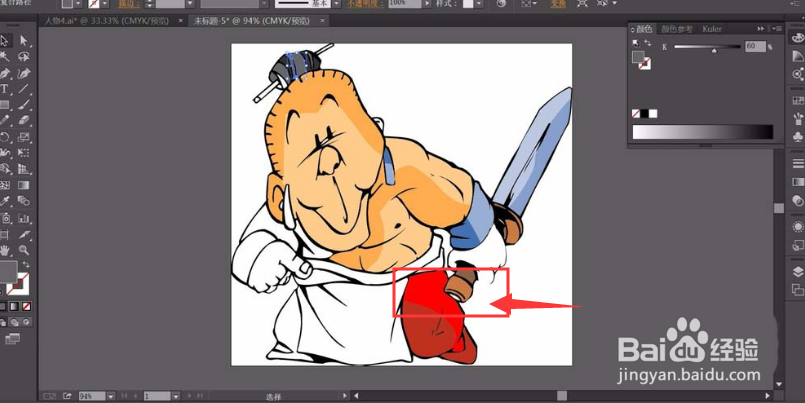This screenshot has height=403, width=805.
Task: Select the Pencil tool
Action: 5,121
